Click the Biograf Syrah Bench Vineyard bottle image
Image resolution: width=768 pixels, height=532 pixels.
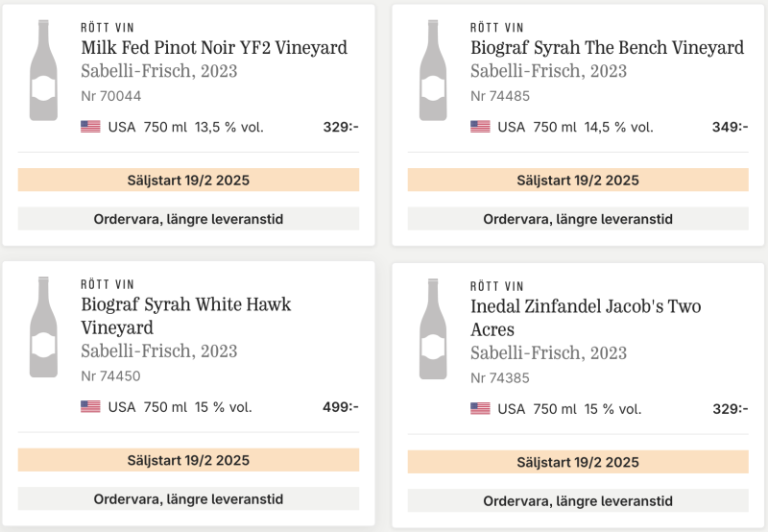click(433, 70)
